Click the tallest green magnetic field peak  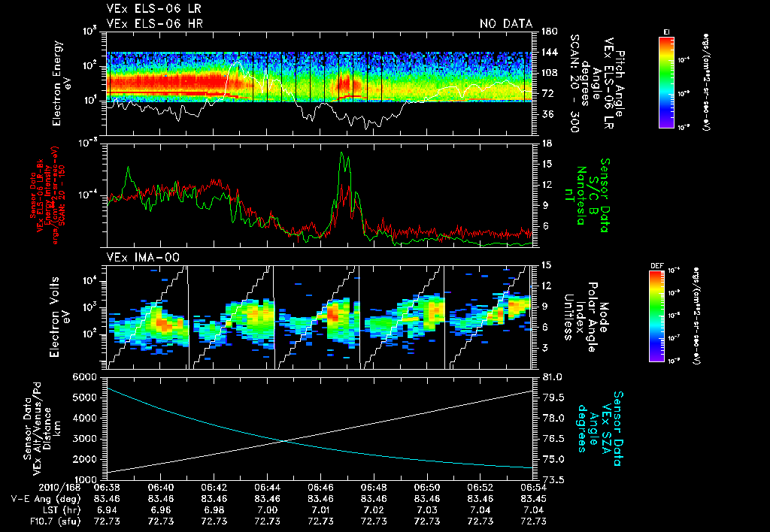[x=342, y=153]
